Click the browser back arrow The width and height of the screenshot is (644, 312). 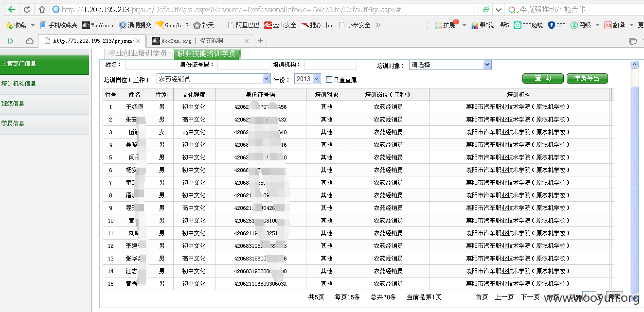12,9
